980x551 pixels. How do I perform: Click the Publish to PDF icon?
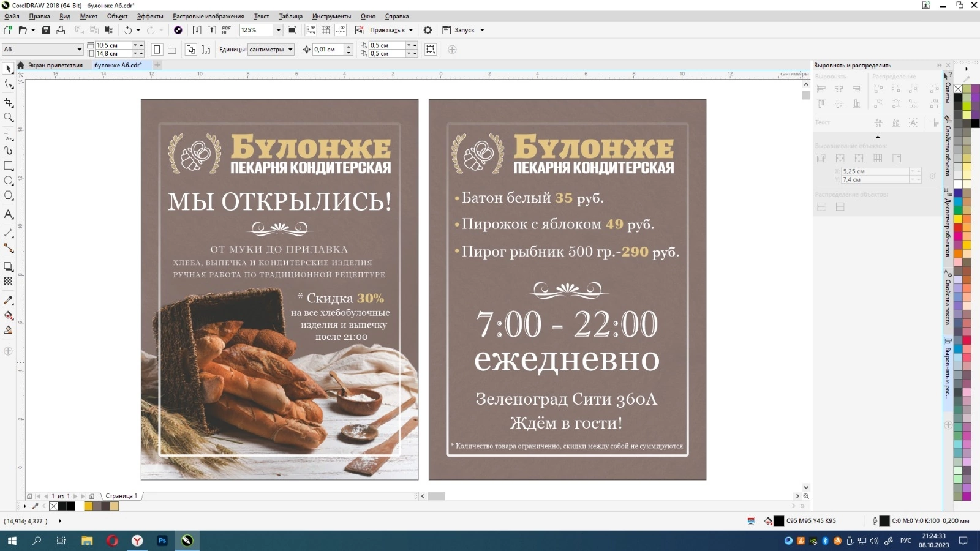[226, 30]
